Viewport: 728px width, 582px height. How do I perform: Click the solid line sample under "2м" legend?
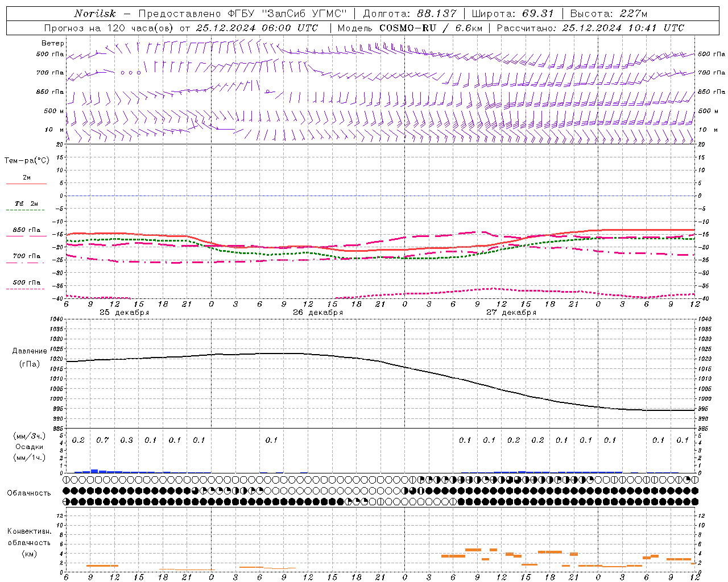(26, 184)
